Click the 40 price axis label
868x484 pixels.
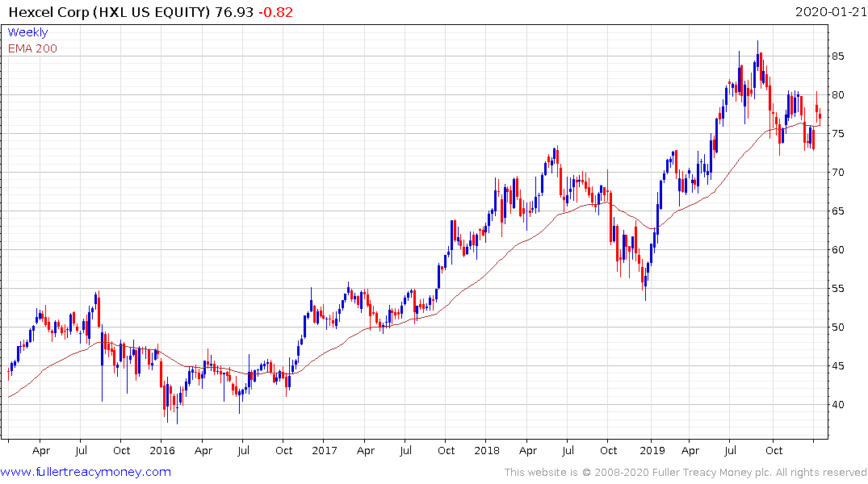837,404
